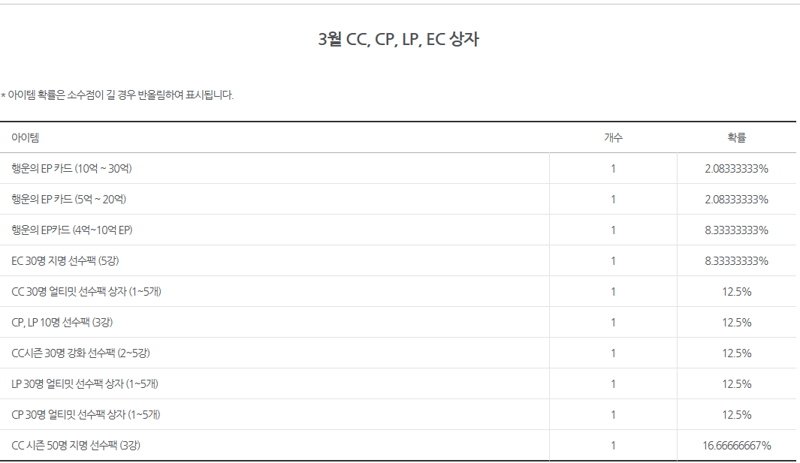Click the 확률 column header

coord(737,137)
